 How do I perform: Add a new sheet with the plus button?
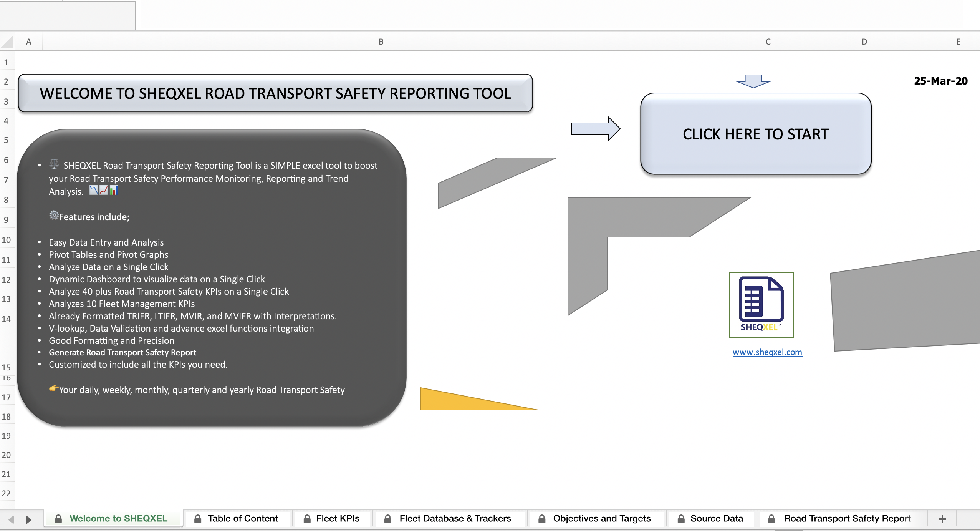click(x=942, y=519)
